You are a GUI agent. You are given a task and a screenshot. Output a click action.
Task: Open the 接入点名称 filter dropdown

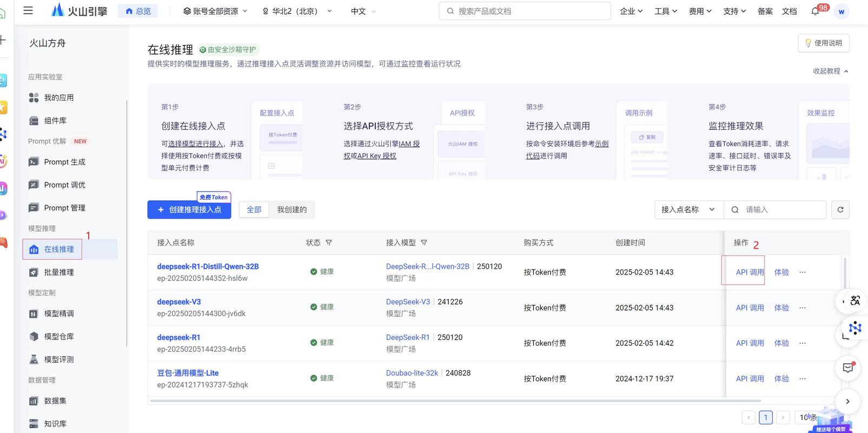[689, 209]
